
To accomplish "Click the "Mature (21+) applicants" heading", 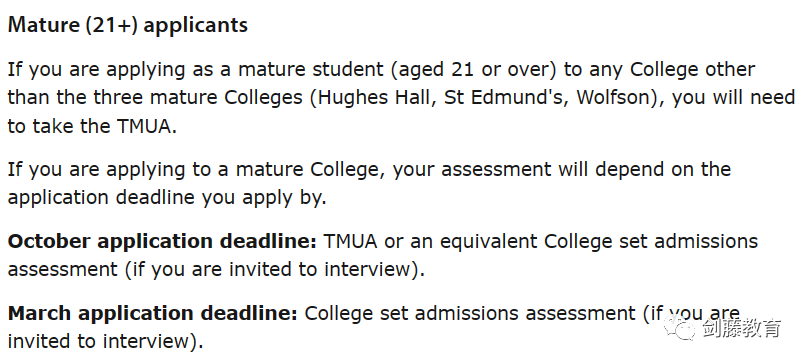I will (128, 25).
